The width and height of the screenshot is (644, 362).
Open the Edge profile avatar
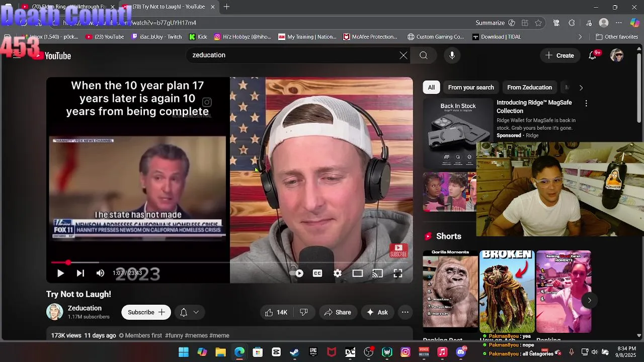[x=604, y=23]
